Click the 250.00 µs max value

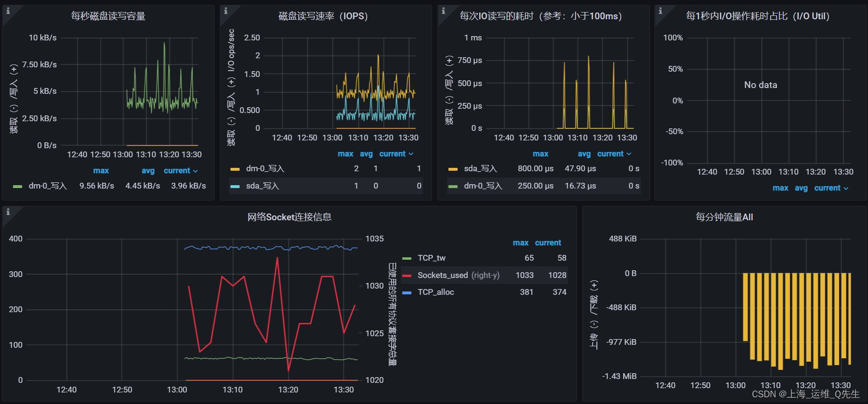[536, 186]
